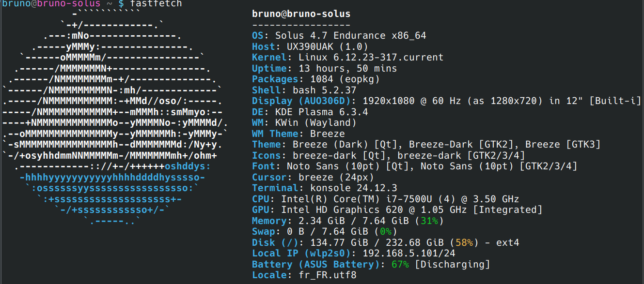Click the Icons breeze-dark line
644x284 pixels.
388,156
